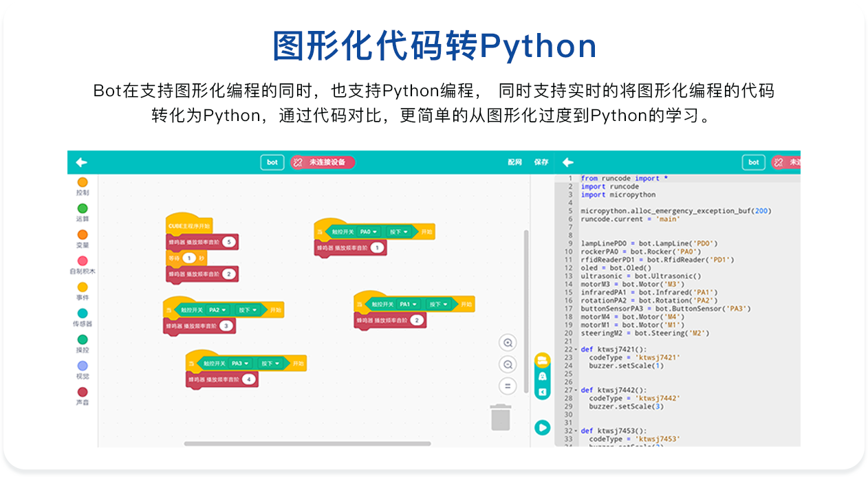
Task: Select the red 声音 category circle
Action: coord(83,392)
